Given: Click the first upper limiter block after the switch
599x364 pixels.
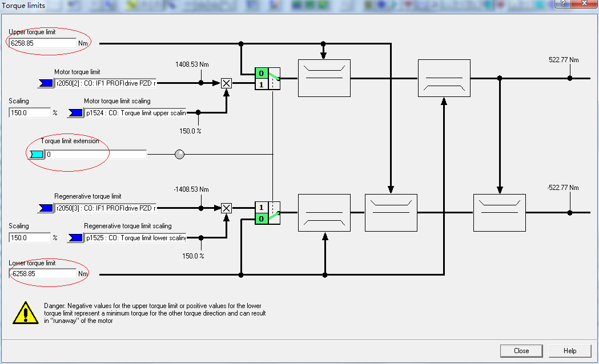Looking at the screenshot, I should (x=324, y=78).
